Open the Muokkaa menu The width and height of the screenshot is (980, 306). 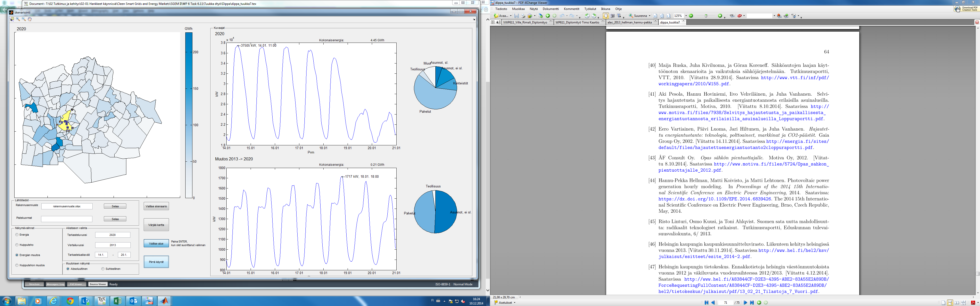(x=518, y=9)
